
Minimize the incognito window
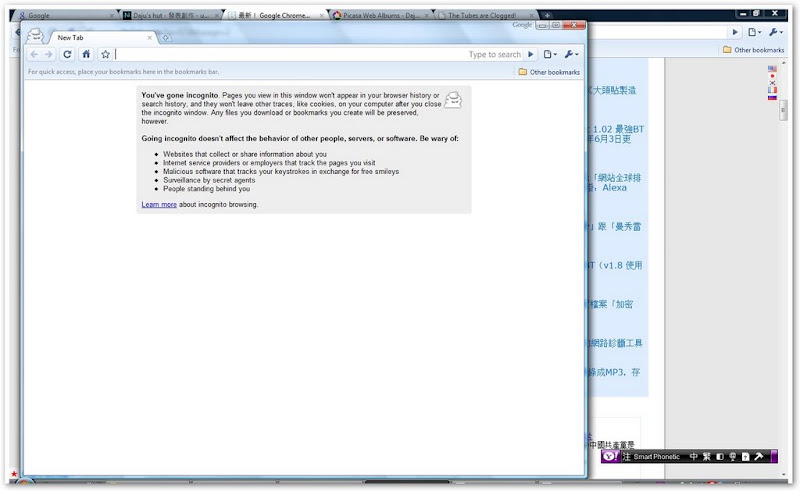coord(543,25)
